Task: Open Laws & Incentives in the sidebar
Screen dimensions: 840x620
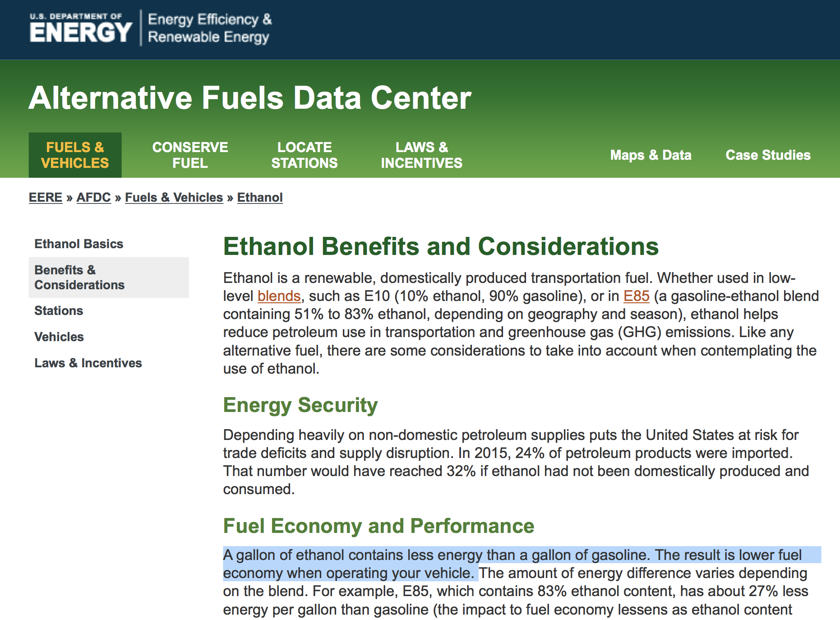Action: (88, 363)
